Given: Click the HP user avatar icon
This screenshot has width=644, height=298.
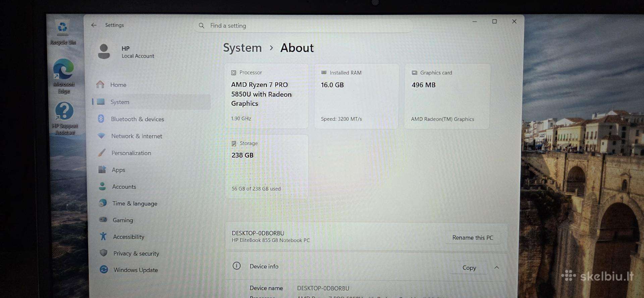Looking at the screenshot, I should (x=104, y=51).
